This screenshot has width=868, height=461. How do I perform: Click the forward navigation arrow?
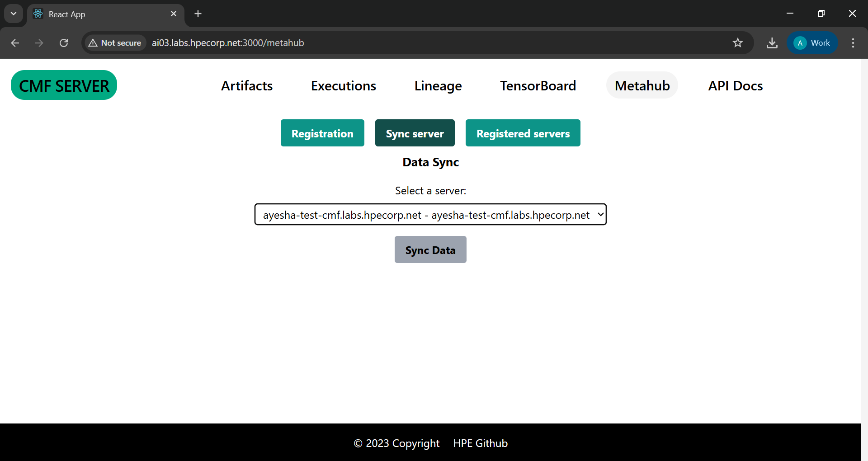(x=39, y=43)
